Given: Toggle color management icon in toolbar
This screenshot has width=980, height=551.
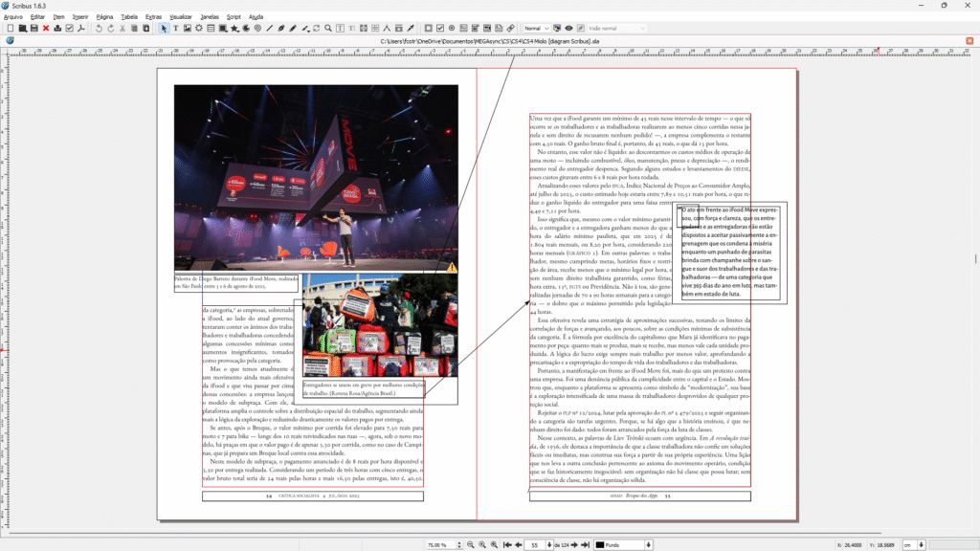Looking at the screenshot, I should point(557,29).
